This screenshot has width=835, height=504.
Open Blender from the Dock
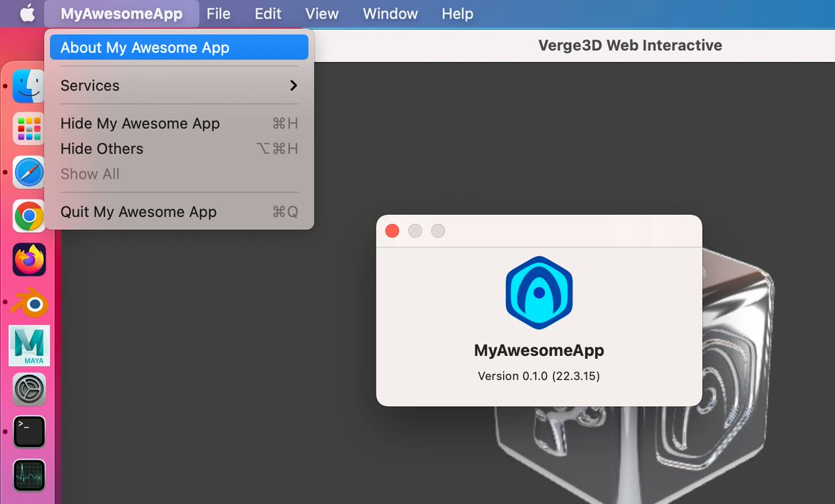click(x=29, y=303)
